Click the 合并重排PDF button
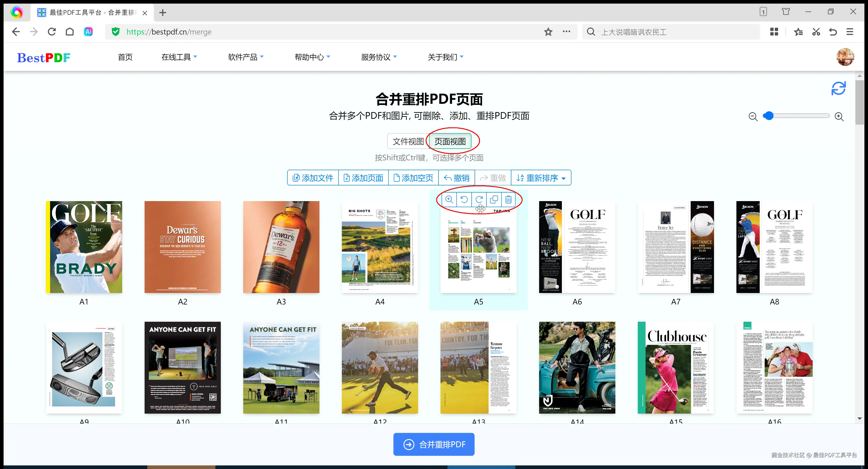868x469 pixels. click(434, 444)
